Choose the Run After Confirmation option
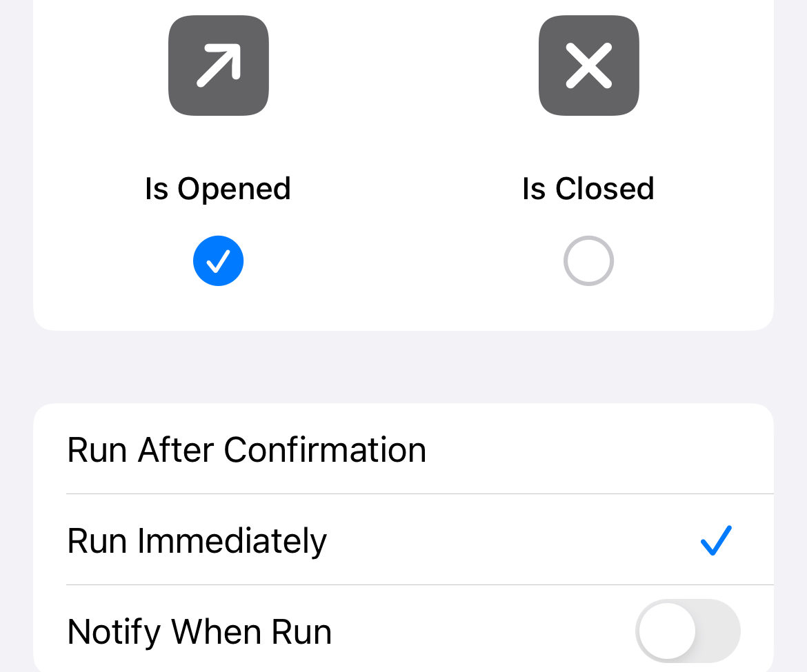The width and height of the screenshot is (807, 672). [x=246, y=449]
